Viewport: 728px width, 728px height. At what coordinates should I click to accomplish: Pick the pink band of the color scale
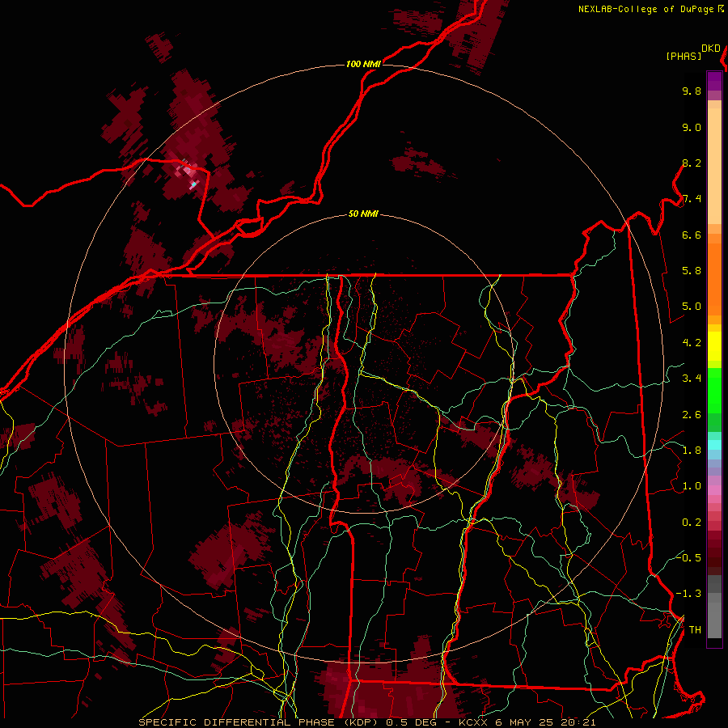click(714, 490)
